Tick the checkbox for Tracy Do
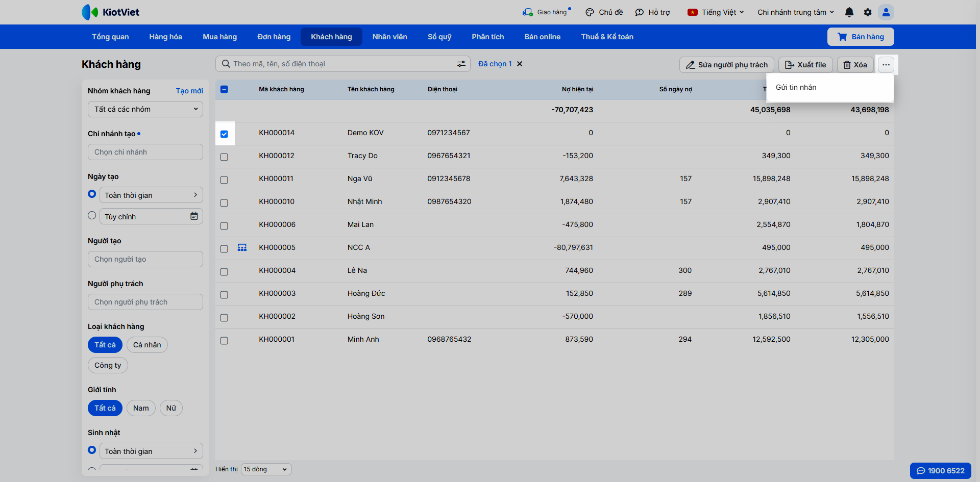The height and width of the screenshot is (482, 980). coord(224,157)
